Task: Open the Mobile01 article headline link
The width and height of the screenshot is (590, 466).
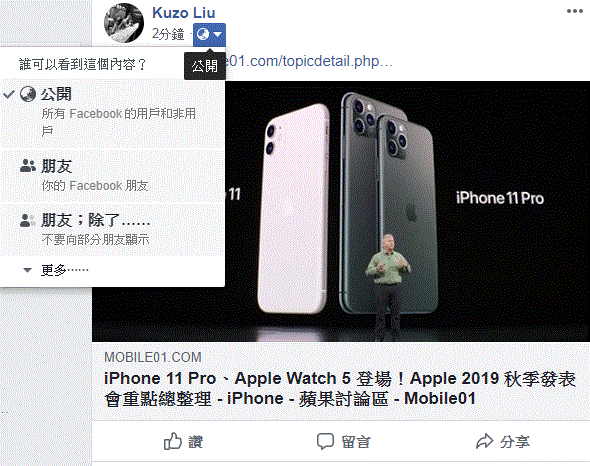Action: point(340,388)
